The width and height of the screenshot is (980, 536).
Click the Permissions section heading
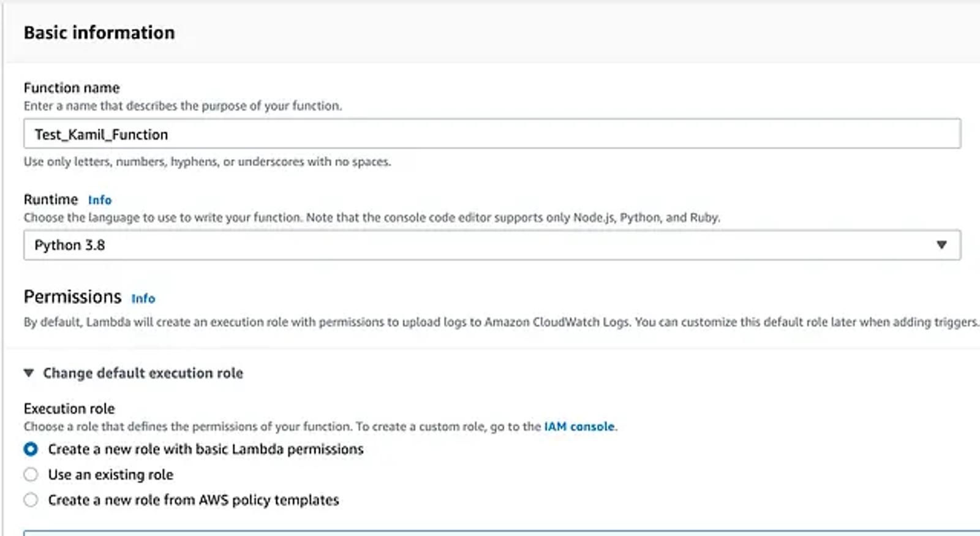click(72, 296)
